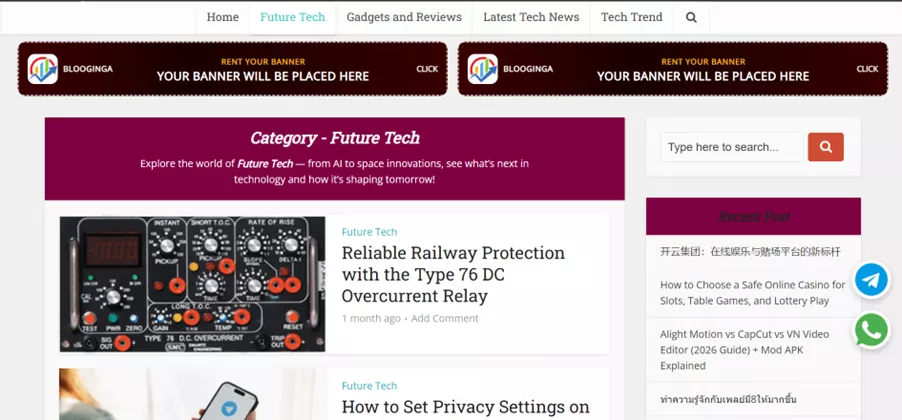The height and width of the screenshot is (420, 902).
Task: Open the Privacy Settings article title
Action: pyautogui.click(x=466, y=407)
